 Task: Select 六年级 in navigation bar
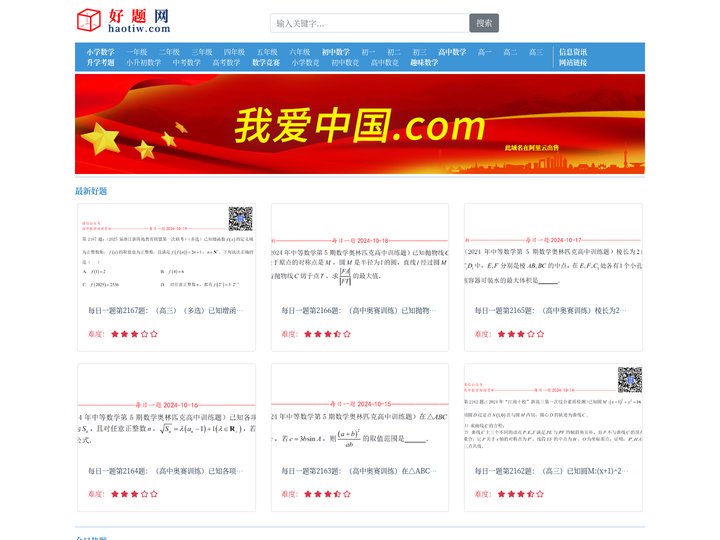[299, 52]
